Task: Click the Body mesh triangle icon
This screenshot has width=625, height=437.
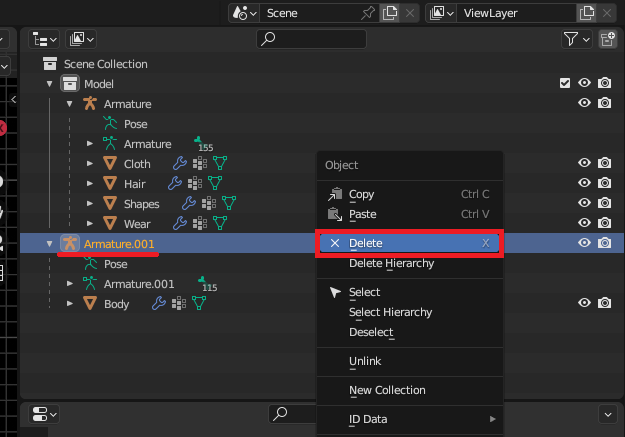Action: pyautogui.click(x=90, y=304)
